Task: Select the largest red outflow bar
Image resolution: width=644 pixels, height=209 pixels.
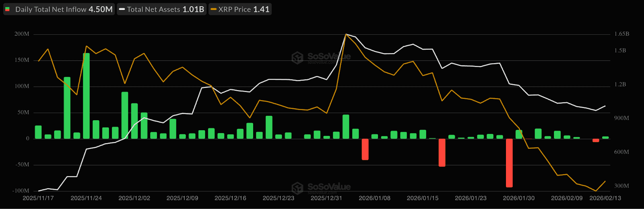Action: click(x=509, y=163)
